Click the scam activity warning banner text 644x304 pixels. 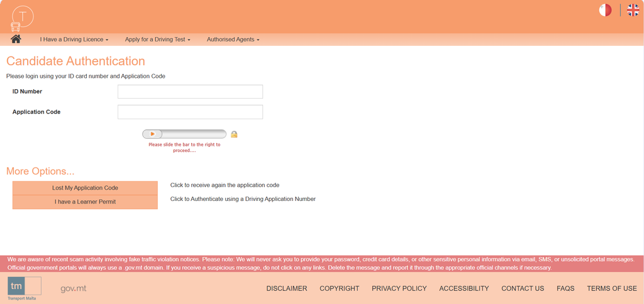click(x=321, y=263)
